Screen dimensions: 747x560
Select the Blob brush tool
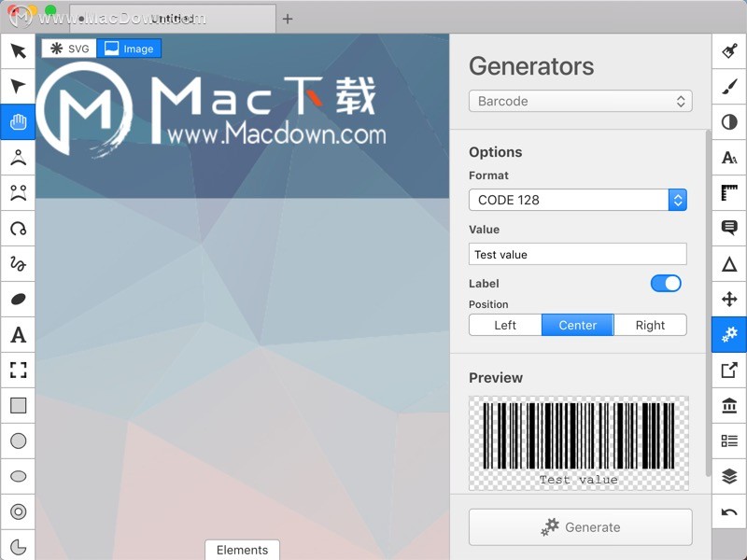tap(18, 299)
